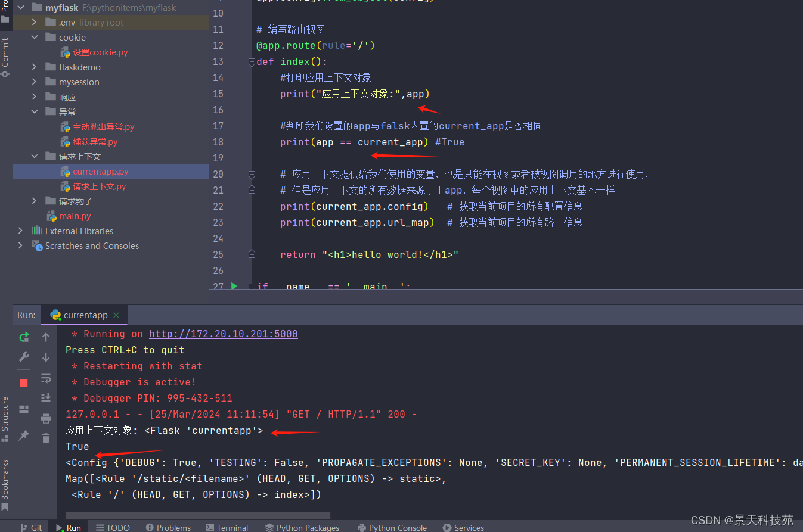Open 捕获异常.py file
The height and width of the screenshot is (532, 803).
pyautogui.click(x=95, y=142)
